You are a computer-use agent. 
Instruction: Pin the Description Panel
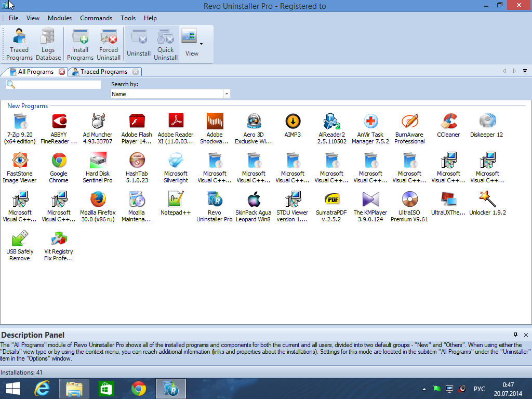[515, 335]
